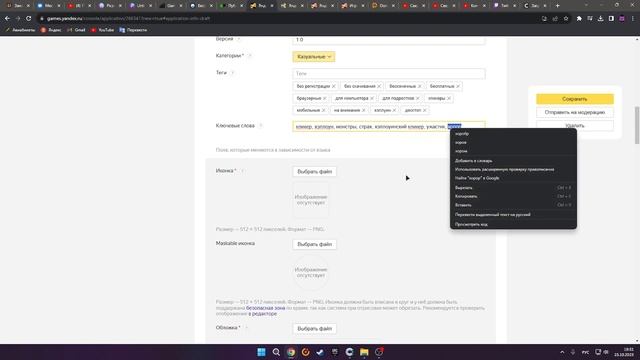This screenshot has height=360, width=640.
Task: Open YouTube bookmark
Action: point(102,30)
